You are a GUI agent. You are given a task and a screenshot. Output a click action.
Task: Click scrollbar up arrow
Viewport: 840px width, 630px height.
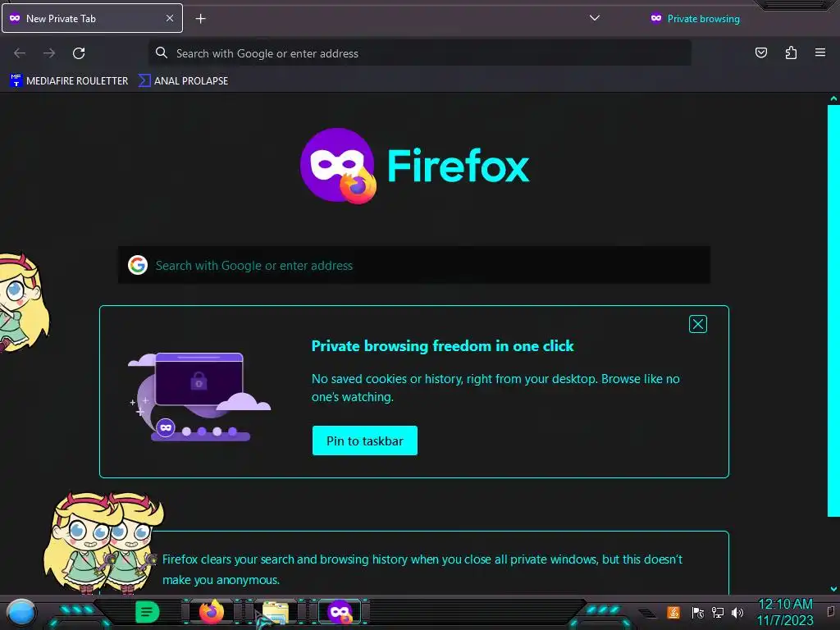point(833,98)
